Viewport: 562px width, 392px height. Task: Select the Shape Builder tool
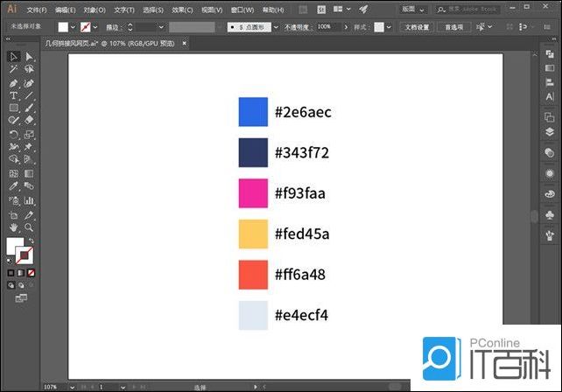click(x=14, y=159)
